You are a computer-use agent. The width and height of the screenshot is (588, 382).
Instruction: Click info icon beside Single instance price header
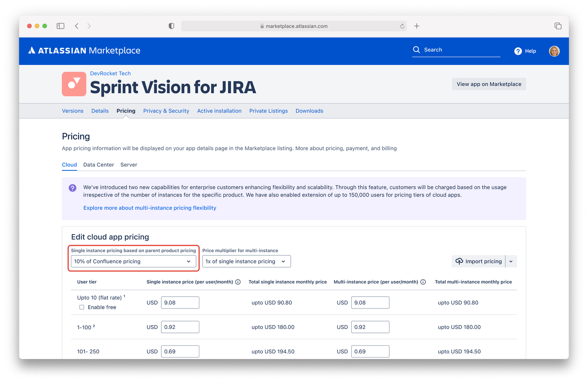(x=238, y=281)
